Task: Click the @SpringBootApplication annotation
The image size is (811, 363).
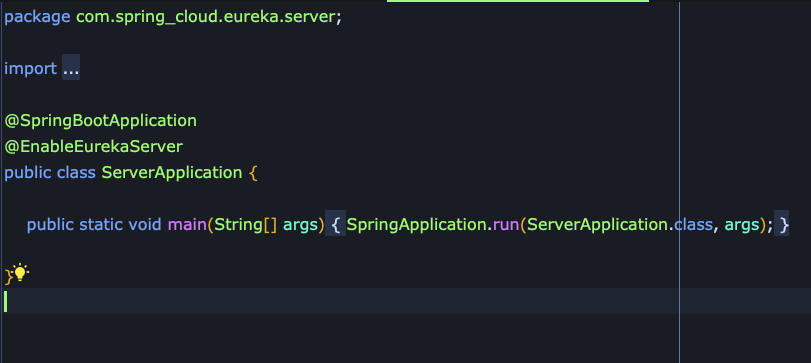Action: (x=100, y=121)
